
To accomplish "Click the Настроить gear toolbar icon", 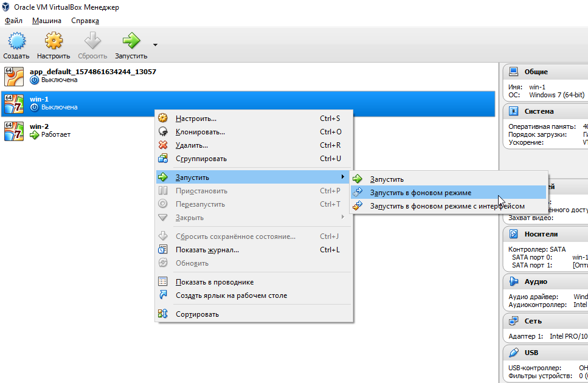I will (x=54, y=41).
